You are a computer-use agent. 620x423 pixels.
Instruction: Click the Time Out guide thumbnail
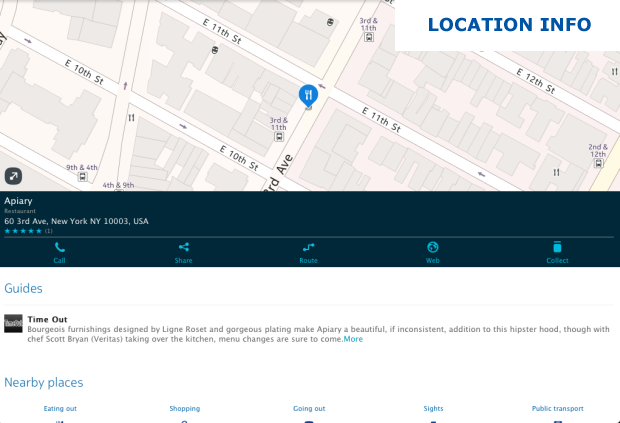pyautogui.click(x=13, y=324)
